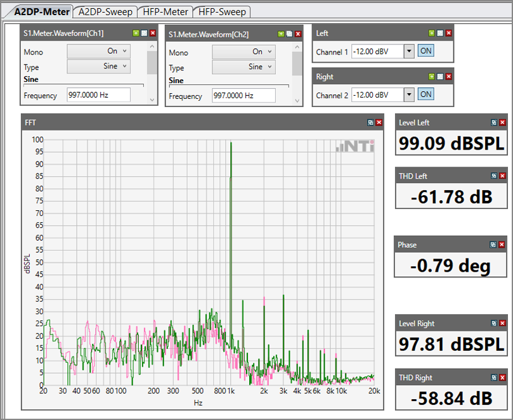
Task: Toggle the Left Channel 1 ON button
Action: [x=425, y=51]
